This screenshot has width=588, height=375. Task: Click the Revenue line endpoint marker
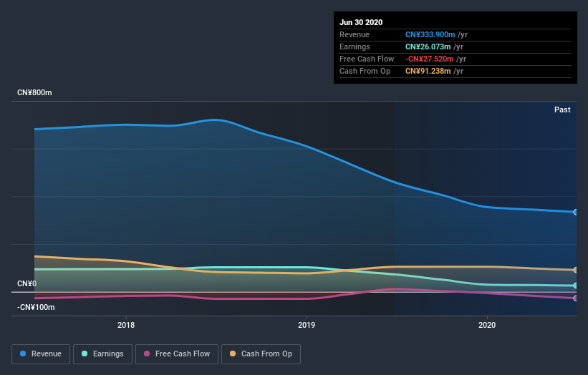tap(575, 212)
